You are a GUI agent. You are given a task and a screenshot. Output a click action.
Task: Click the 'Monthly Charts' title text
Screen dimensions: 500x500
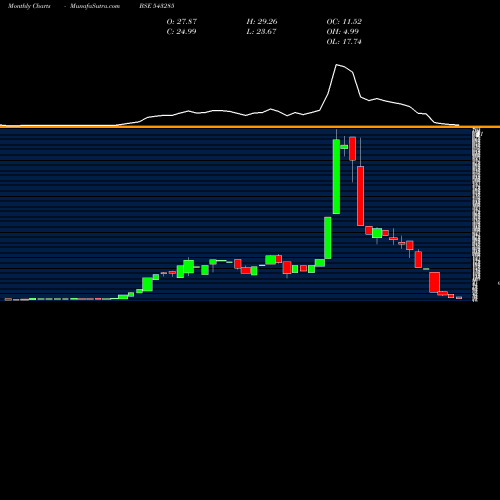[29, 6]
